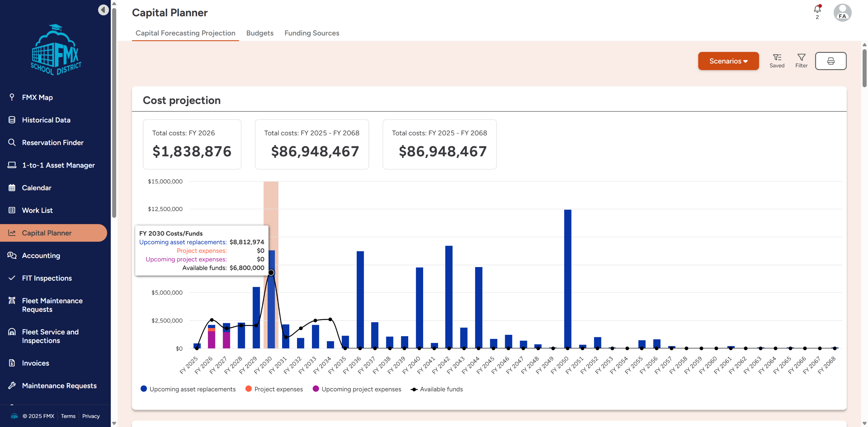
Task: Toggle Upcoming asset replacements legend series
Action: [x=192, y=389]
